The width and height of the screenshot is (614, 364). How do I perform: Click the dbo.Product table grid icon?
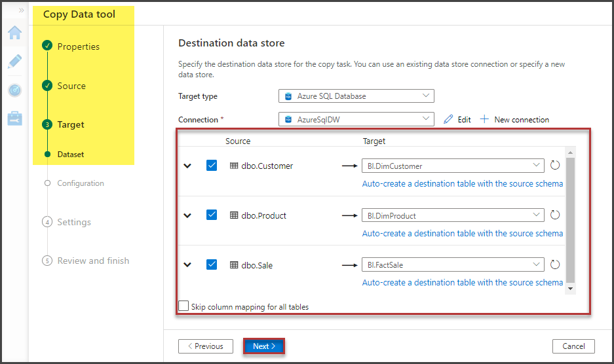pyautogui.click(x=234, y=215)
